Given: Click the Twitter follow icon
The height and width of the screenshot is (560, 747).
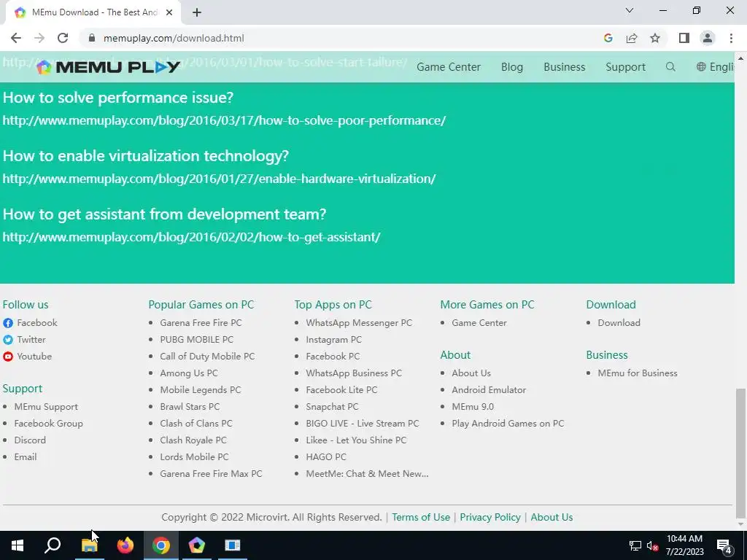Looking at the screenshot, I should coord(8,340).
